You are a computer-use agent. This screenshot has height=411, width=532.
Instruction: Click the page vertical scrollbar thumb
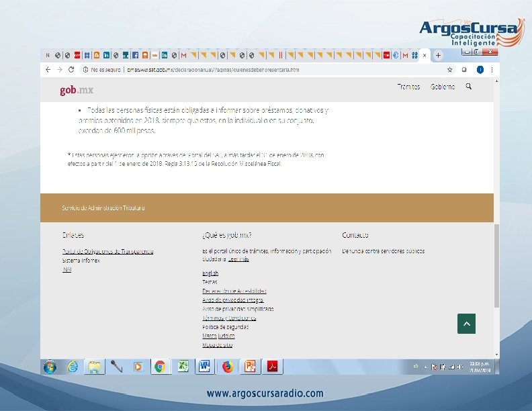click(496, 266)
